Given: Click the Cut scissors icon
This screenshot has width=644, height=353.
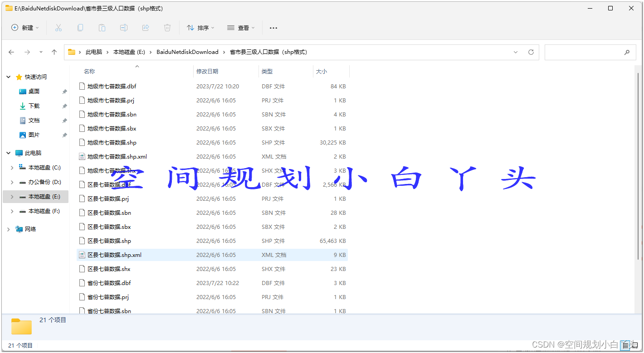Looking at the screenshot, I should 59,28.
